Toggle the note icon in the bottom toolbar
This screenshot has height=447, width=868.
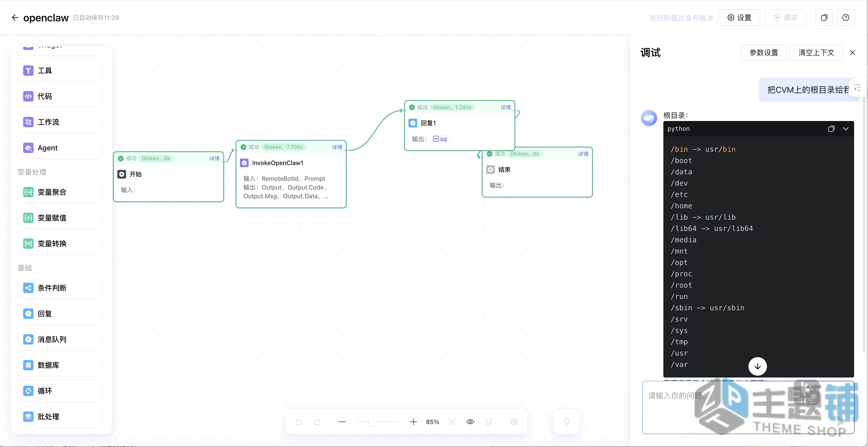click(489, 422)
